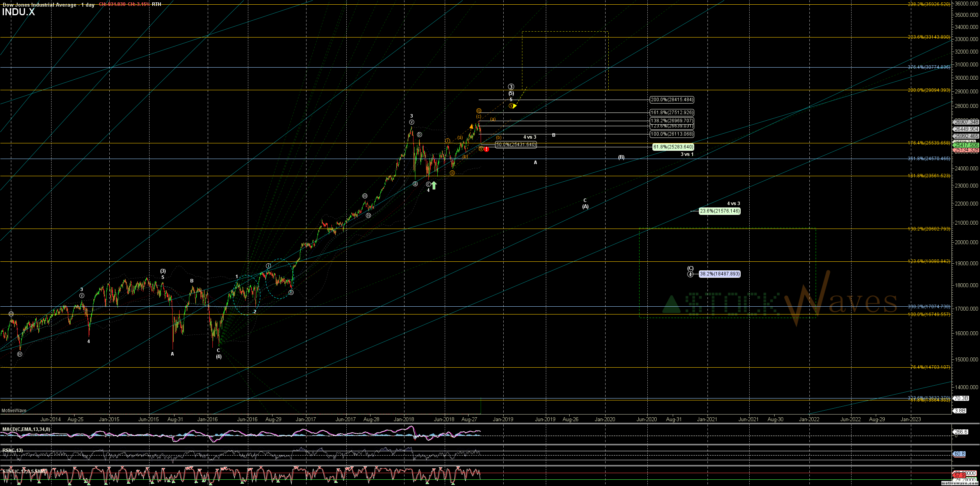Click the 50.0%(25431.640) retracement label
This screenshot has height=486, width=980.
pyautogui.click(x=516, y=145)
